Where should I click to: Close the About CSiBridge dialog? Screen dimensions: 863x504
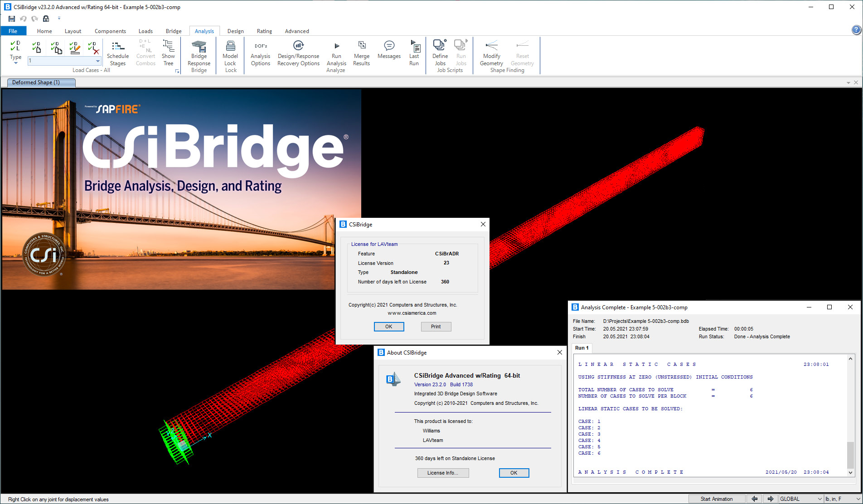coord(559,352)
